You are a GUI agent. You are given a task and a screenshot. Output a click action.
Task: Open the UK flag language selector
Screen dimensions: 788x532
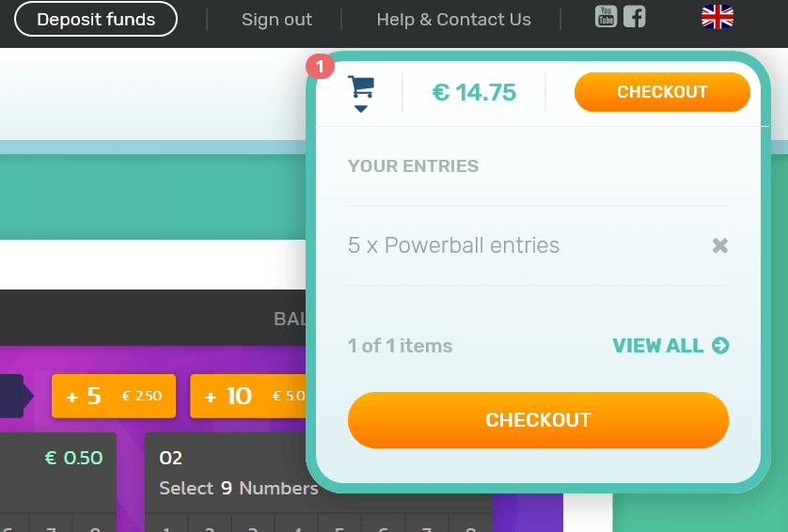pos(717,17)
